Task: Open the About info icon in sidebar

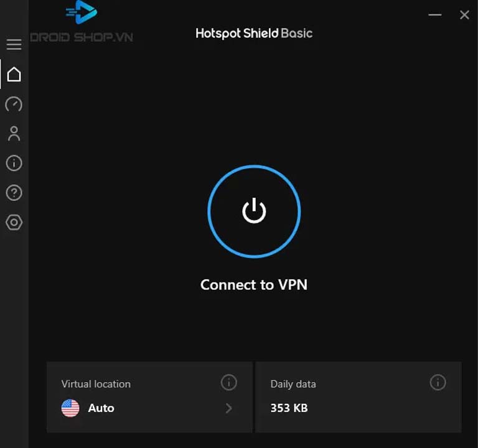Action: (x=14, y=163)
